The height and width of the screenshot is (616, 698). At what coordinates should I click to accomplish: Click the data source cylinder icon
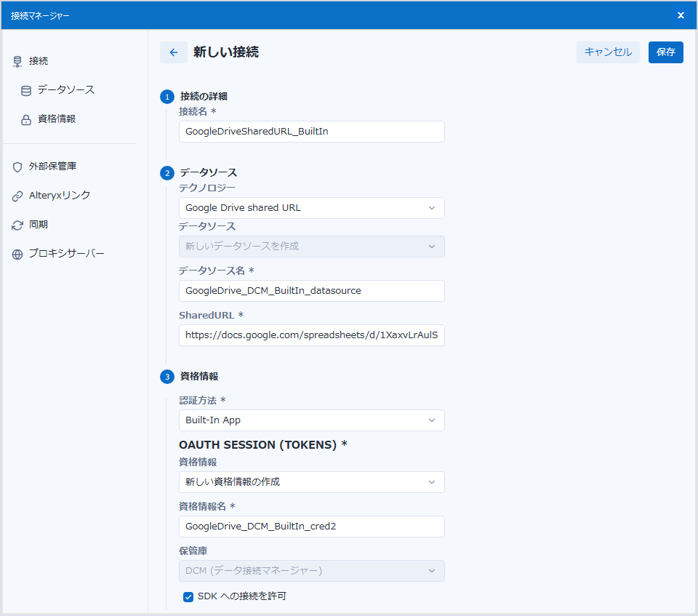click(26, 91)
